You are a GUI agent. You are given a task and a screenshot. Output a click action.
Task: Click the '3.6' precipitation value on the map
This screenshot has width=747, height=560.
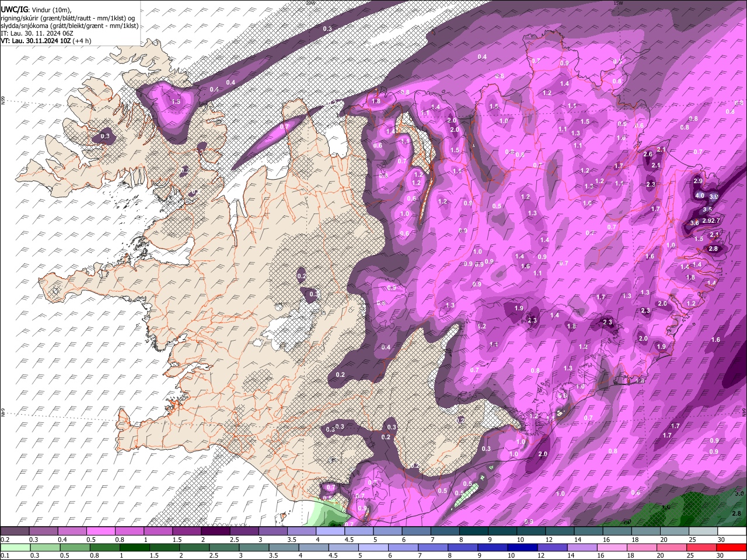694,223
